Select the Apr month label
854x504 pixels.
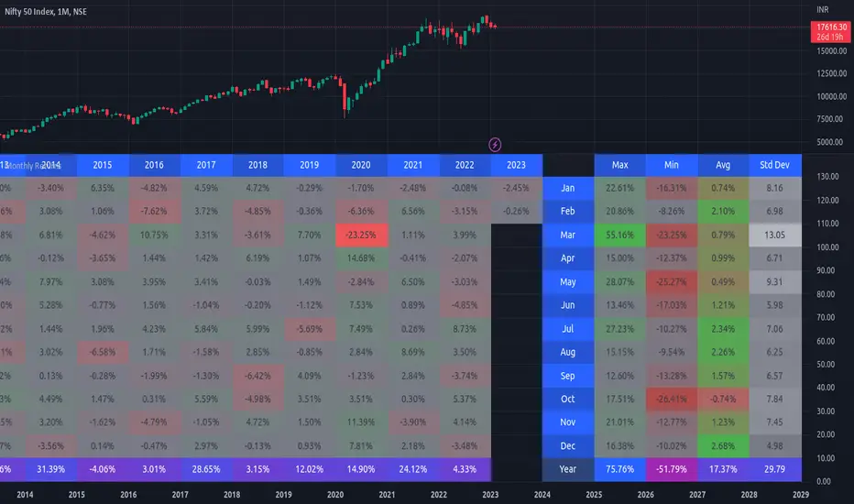pos(568,258)
